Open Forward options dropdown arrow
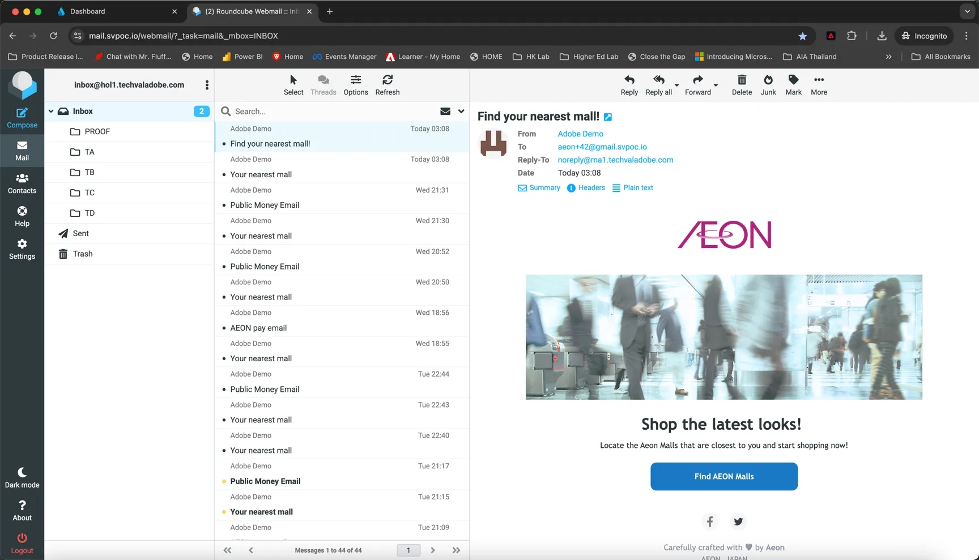This screenshot has height=560, width=979. point(716,86)
